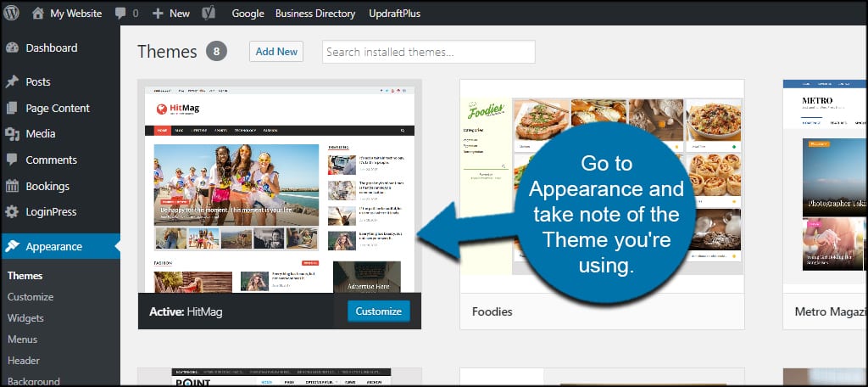The width and height of the screenshot is (868, 387).
Task: Open the Bookings menu label
Action: 47,187
